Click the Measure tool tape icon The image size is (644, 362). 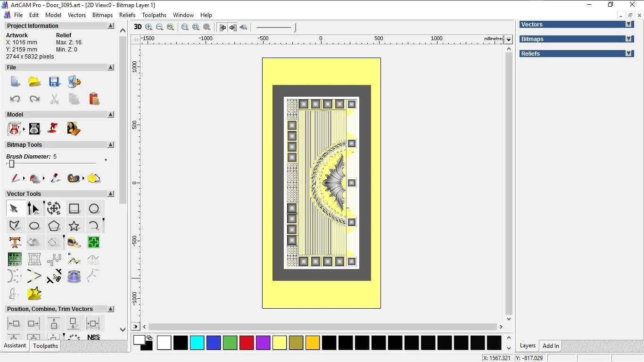click(x=74, y=243)
